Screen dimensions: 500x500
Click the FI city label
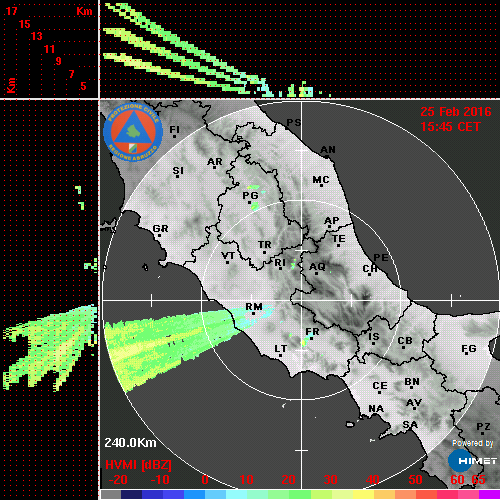pyautogui.click(x=174, y=129)
